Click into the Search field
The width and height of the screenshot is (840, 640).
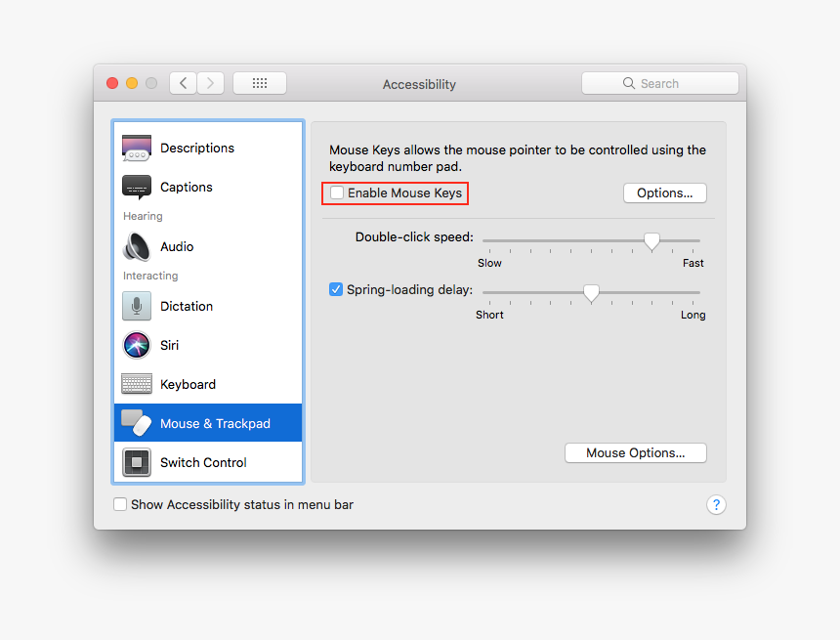[660, 83]
